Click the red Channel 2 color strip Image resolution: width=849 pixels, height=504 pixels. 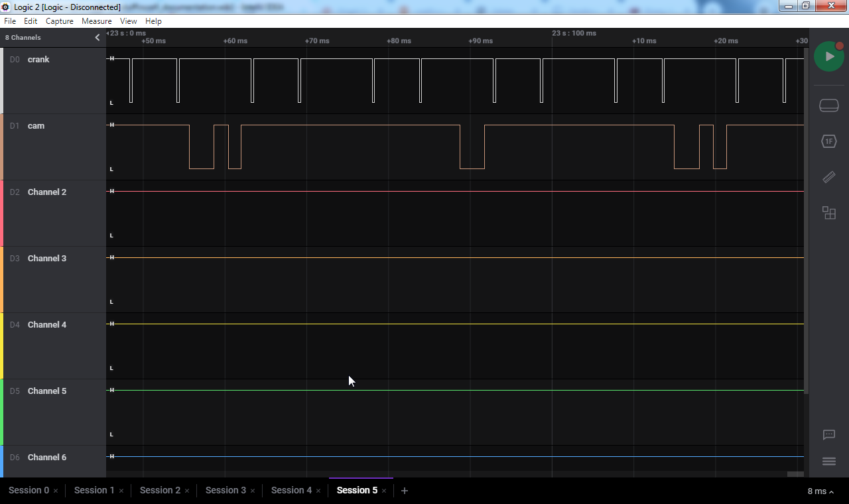click(2, 213)
